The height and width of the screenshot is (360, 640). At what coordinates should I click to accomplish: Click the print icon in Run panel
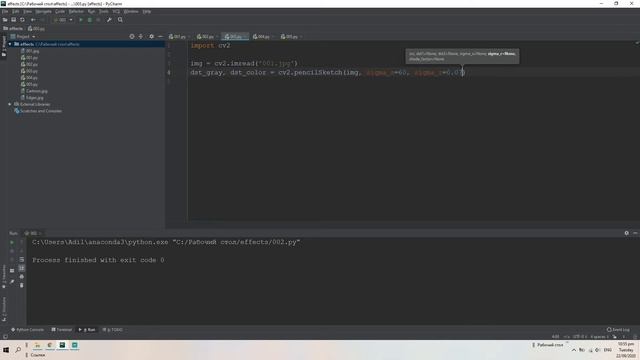point(22,276)
